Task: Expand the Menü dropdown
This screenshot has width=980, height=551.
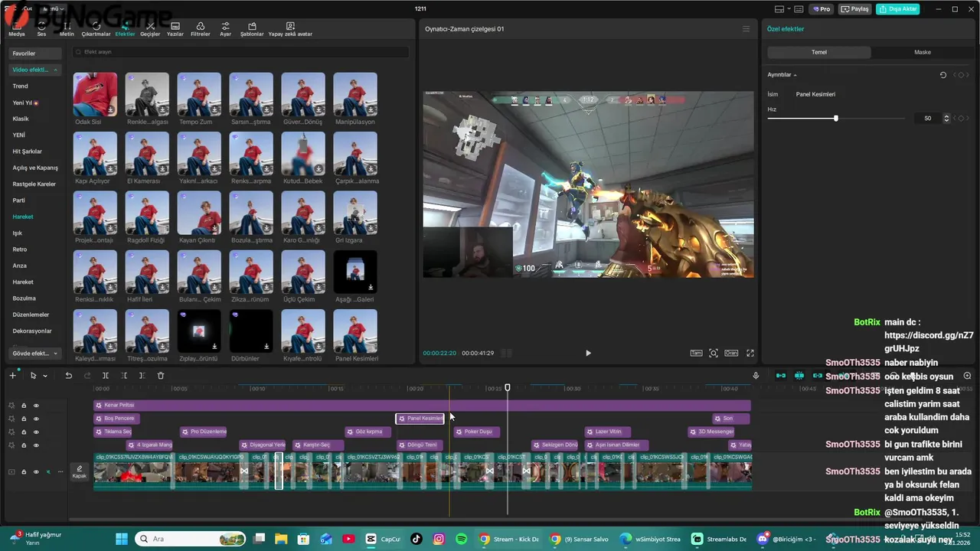Action: coord(55,9)
